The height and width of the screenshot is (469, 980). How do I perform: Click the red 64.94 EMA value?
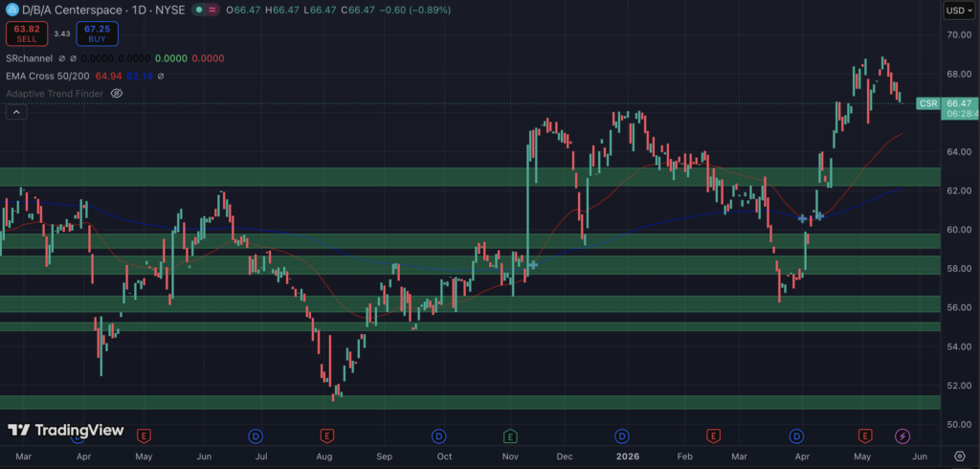[108, 77]
